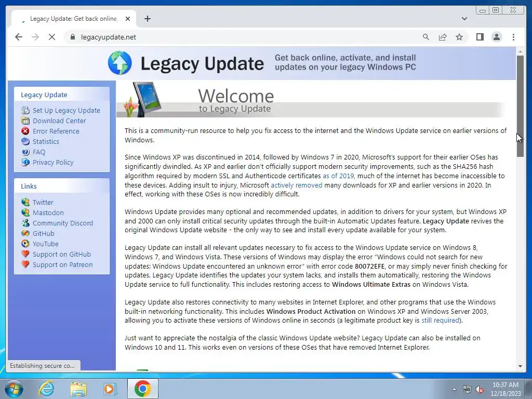Open Windows Explorer from the taskbar
The width and height of the screenshot is (532, 399).
point(78,389)
